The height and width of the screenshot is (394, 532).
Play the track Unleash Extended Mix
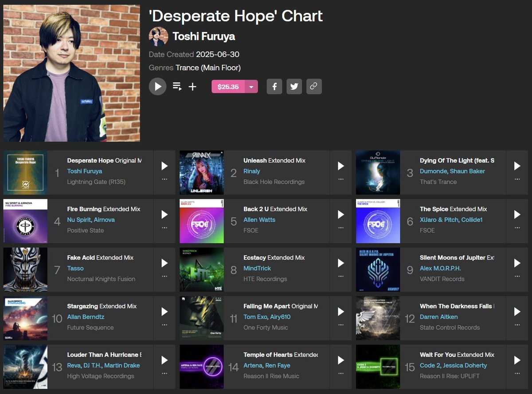(341, 166)
